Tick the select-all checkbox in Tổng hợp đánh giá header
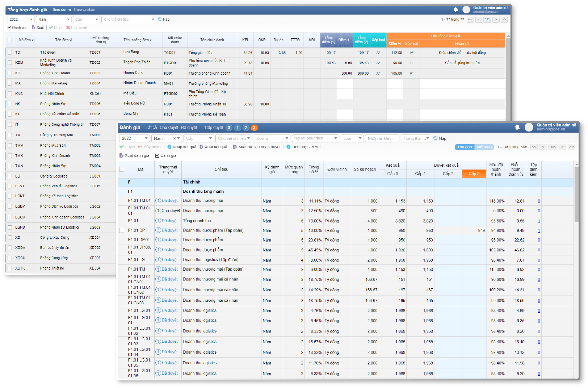Image resolution: width=588 pixels, height=388 pixels. 10,40
